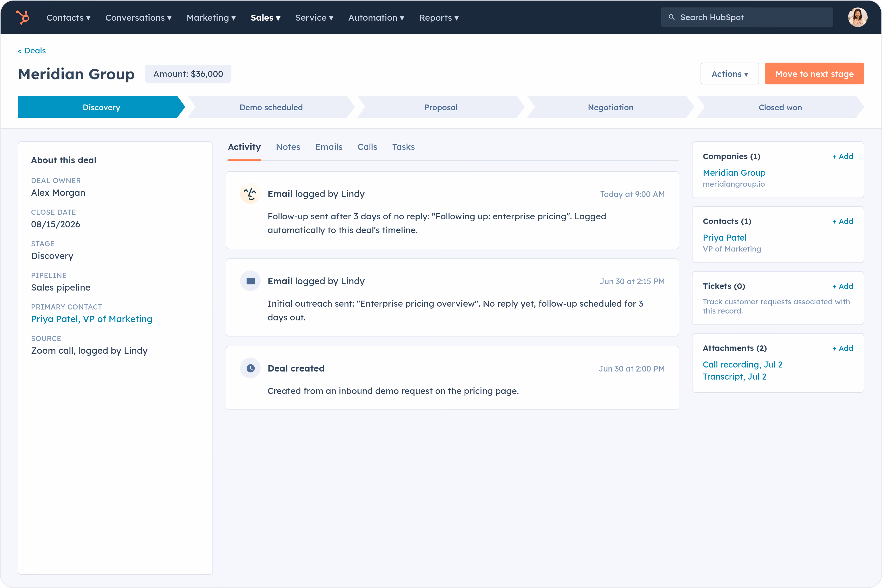Click the search magnifier icon
The image size is (882, 588).
[x=672, y=17]
